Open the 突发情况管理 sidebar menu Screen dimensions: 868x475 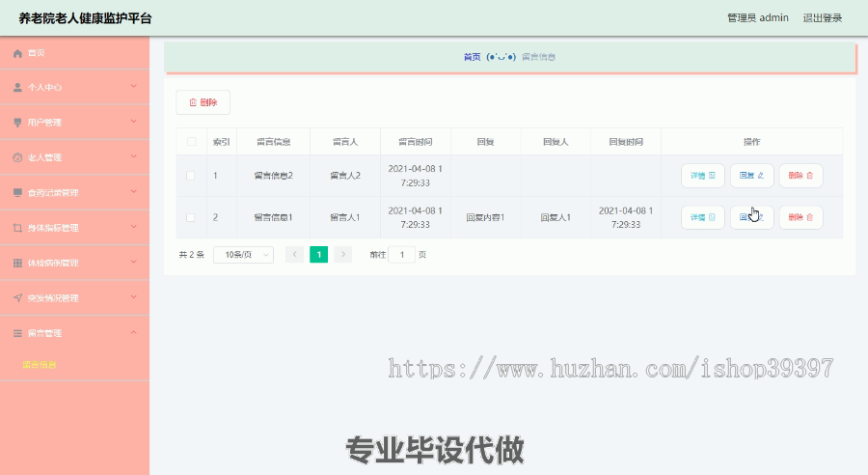pos(74,298)
